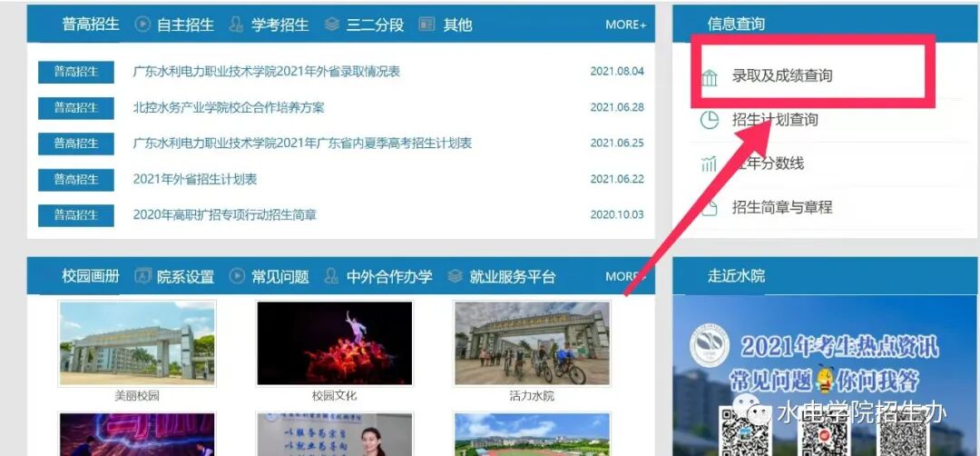Open 2021年外省招生计划表 article
Image resolution: width=980 pixels, height=456 pixels.
coord(195,180)
